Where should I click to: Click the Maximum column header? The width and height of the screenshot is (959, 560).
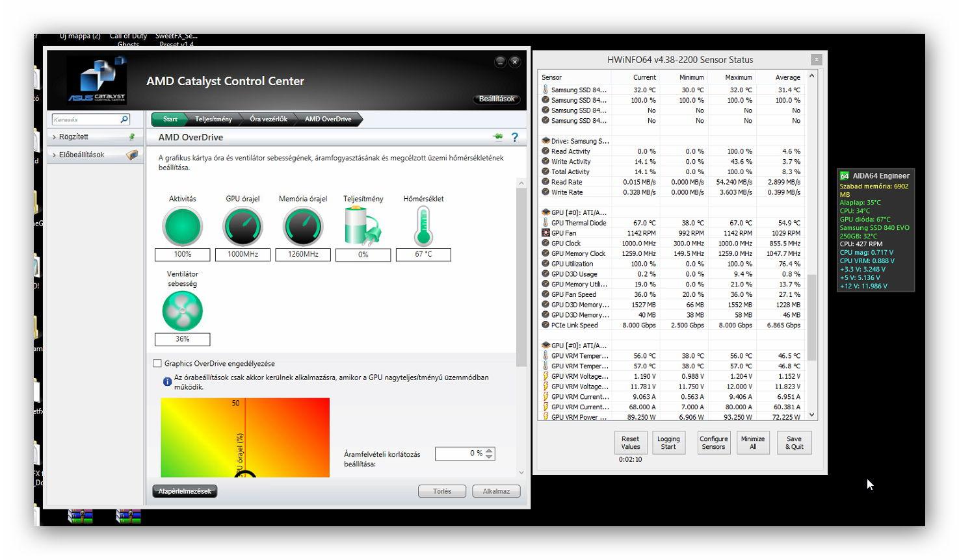click(732, 77)
